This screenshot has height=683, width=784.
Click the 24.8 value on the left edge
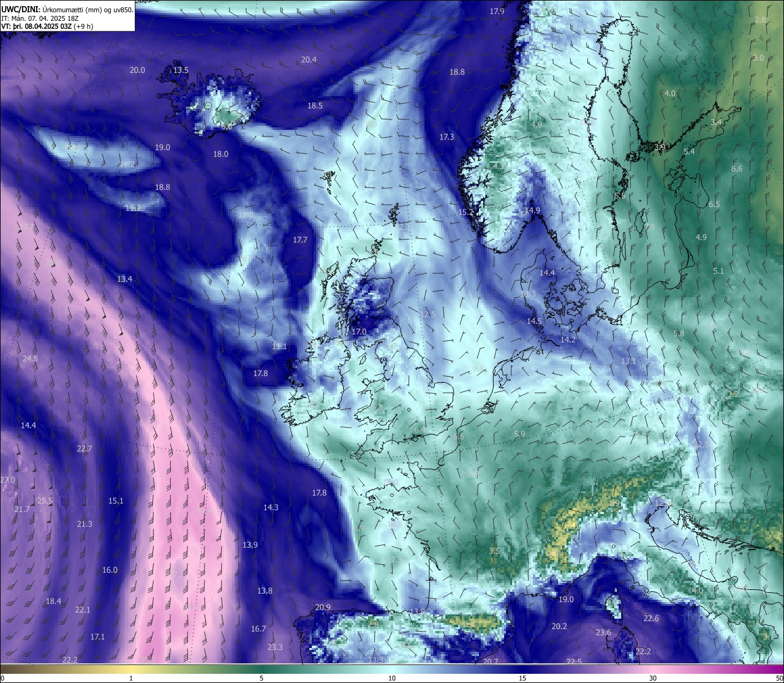tap(30, 359)
